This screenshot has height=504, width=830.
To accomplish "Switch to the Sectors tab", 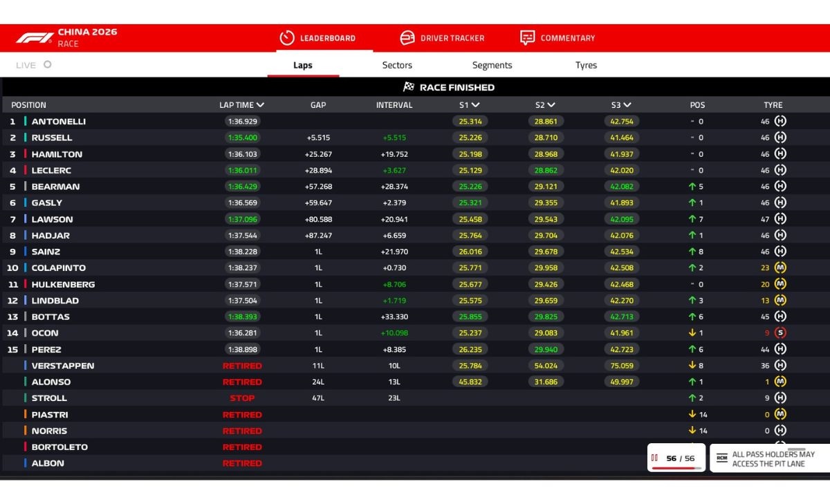I will tap(397, 65).
